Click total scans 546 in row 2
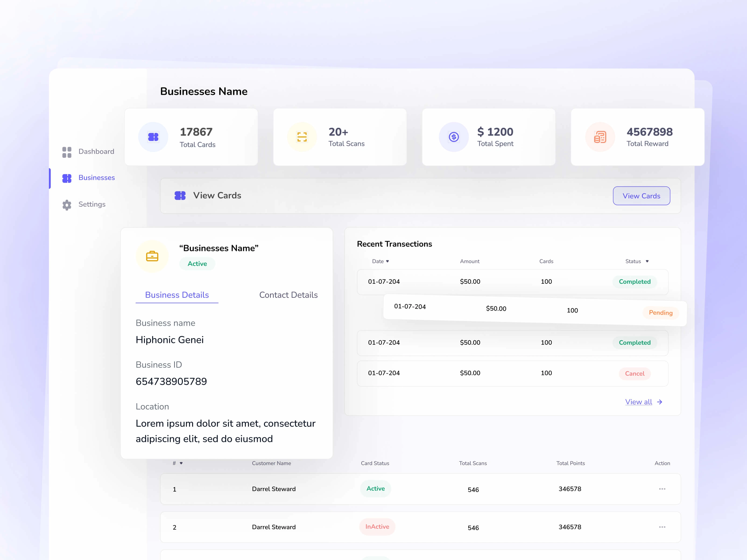747x560 pixels. (473, 528)
